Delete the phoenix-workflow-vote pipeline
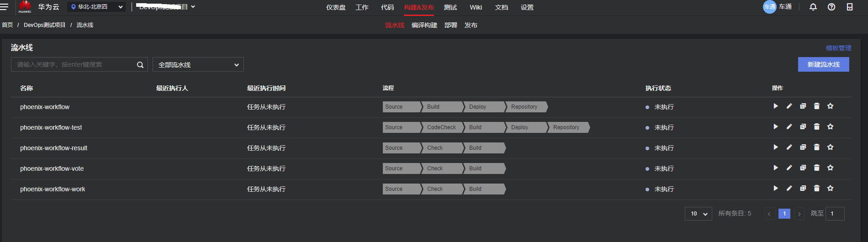 pos(816,168)
